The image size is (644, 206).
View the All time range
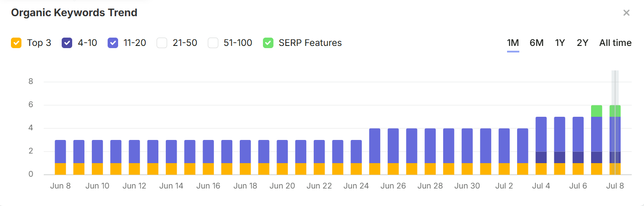click(615, 43)
